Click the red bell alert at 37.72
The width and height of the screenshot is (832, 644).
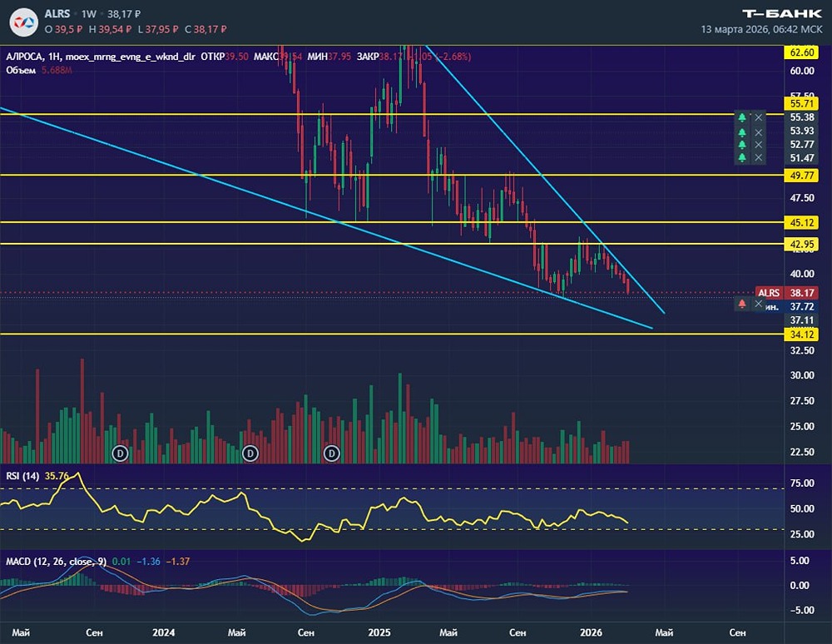[742, 304]
